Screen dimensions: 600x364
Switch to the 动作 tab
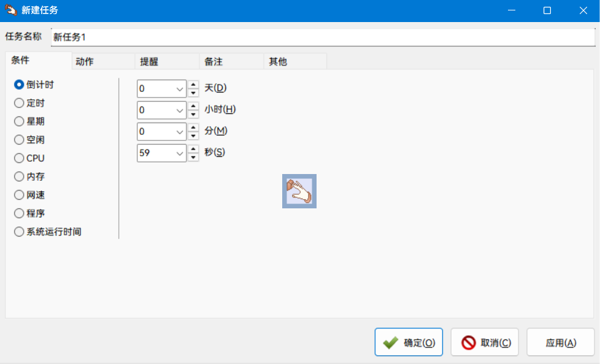coord(102,61)
